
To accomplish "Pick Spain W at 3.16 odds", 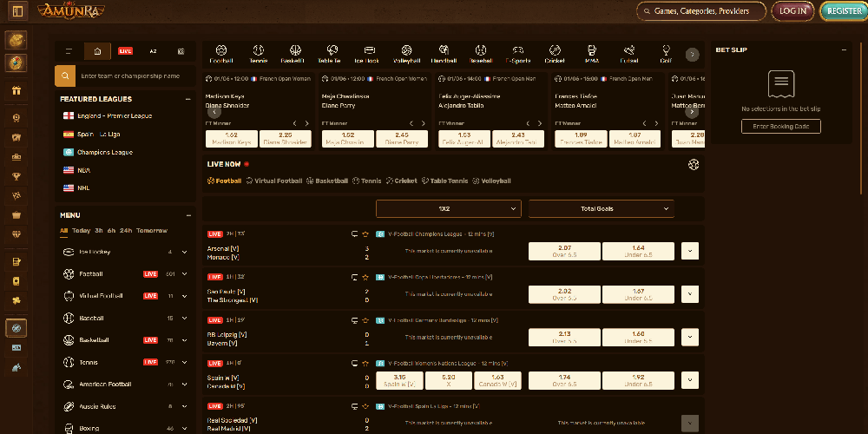I will pyautogui.click(x=399, y=381).
